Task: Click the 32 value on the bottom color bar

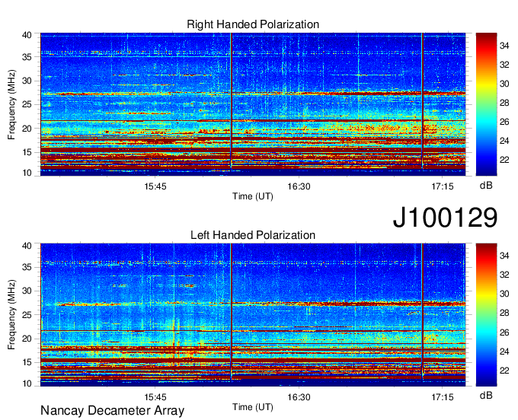Action: [504, 275]
